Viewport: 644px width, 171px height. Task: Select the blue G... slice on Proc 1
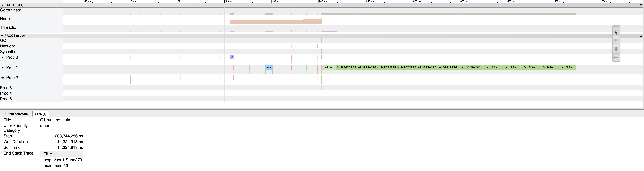(268, 67)
